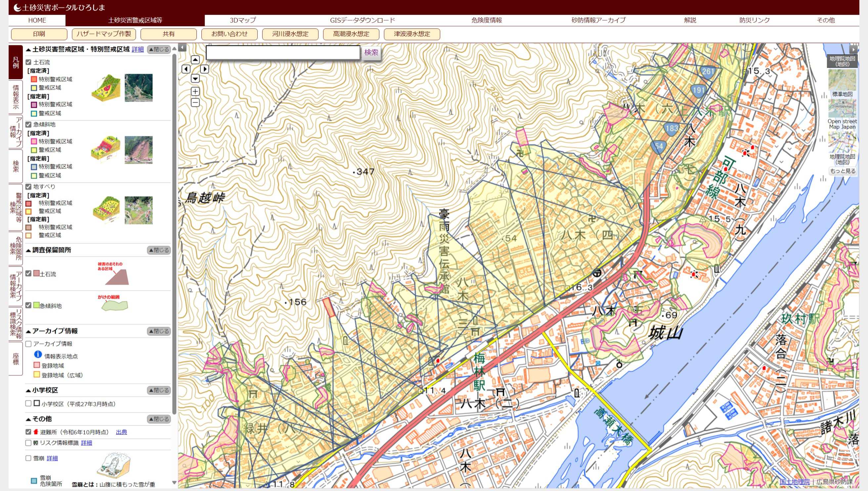Collapse 調査保留箇所 section with 閉じる
The image size is (868, 491).
[159, 250]
